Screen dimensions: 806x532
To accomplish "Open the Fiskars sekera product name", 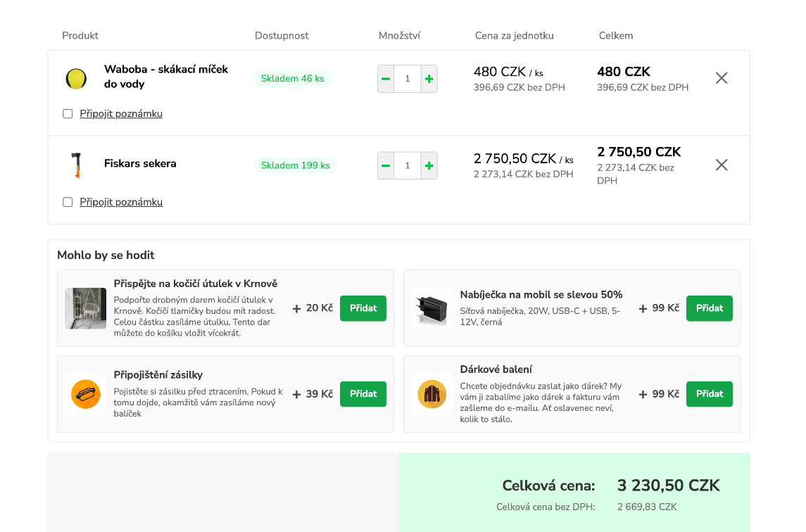I will pyautogui.click(x=140, y=164).
